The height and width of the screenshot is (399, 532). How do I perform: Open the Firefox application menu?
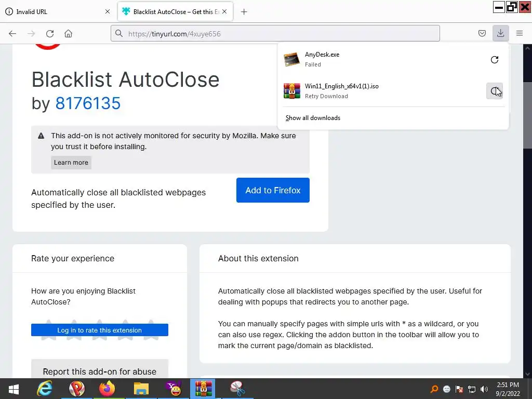tap(520, 33)
